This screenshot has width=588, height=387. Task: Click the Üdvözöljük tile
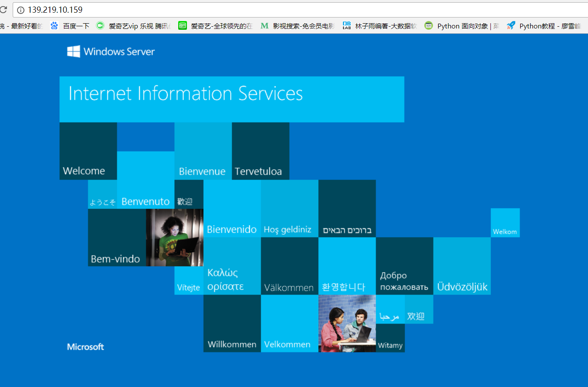coord(462,266)
